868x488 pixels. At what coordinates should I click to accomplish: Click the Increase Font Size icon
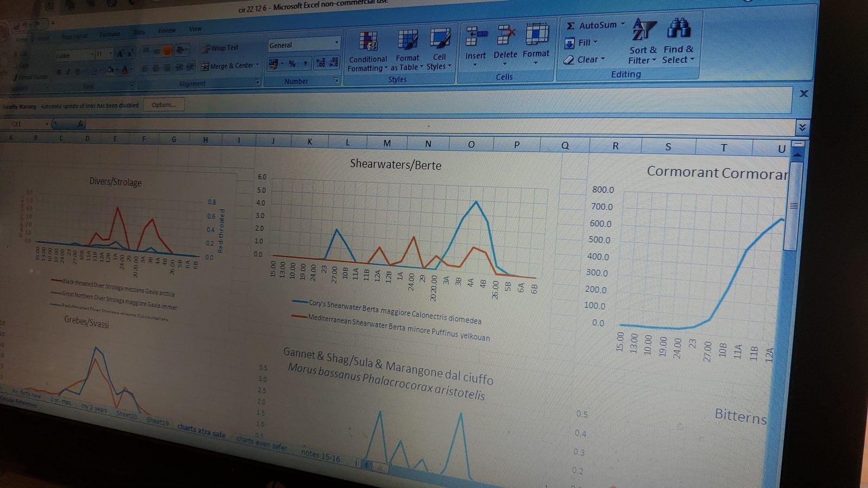(x=120, y=54)
